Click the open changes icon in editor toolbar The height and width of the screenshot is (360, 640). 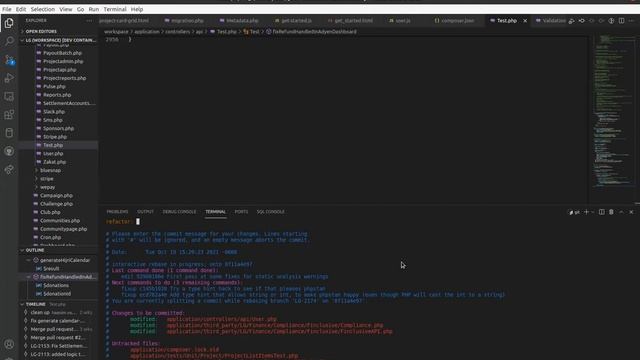[x=571, y=20]
